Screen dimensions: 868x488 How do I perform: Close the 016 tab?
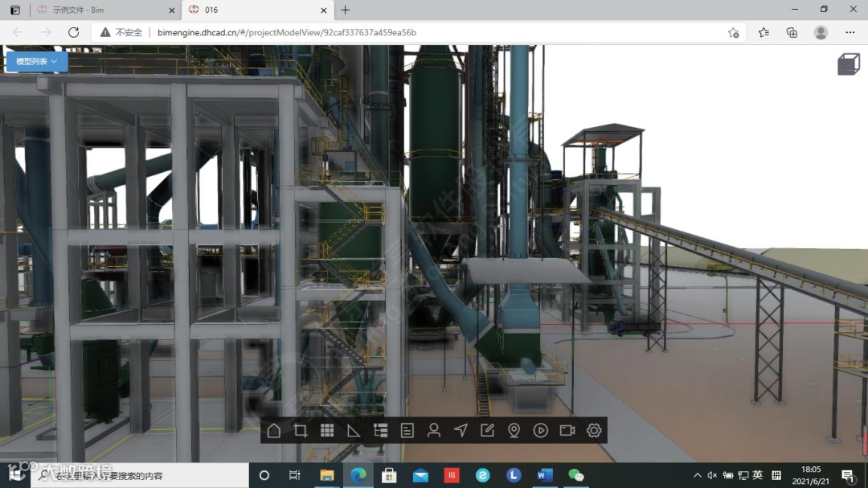[x=324, y=10]
